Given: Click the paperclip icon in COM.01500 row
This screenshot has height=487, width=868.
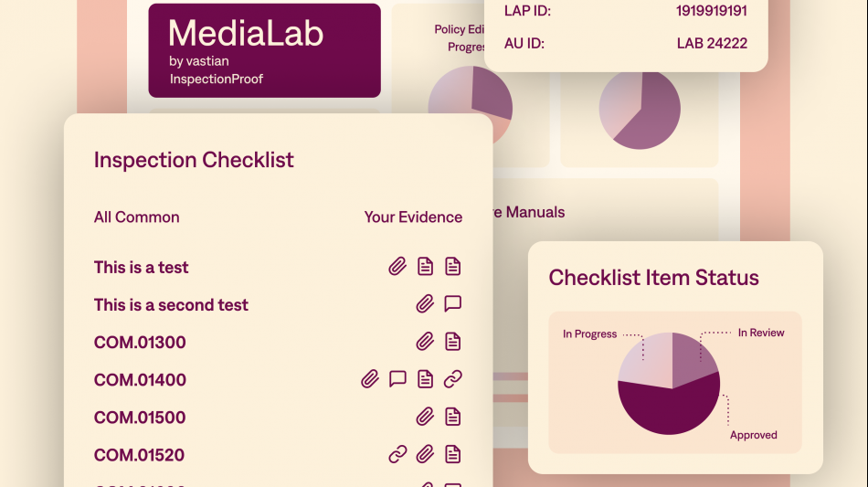Looking at the screenshot, I should tap(425, 417).
